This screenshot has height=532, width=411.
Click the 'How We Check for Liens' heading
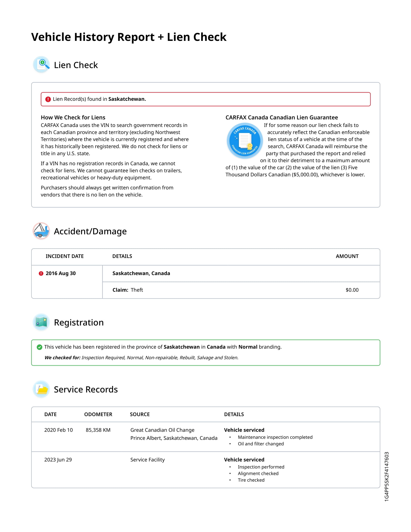[x=73, y=118]
